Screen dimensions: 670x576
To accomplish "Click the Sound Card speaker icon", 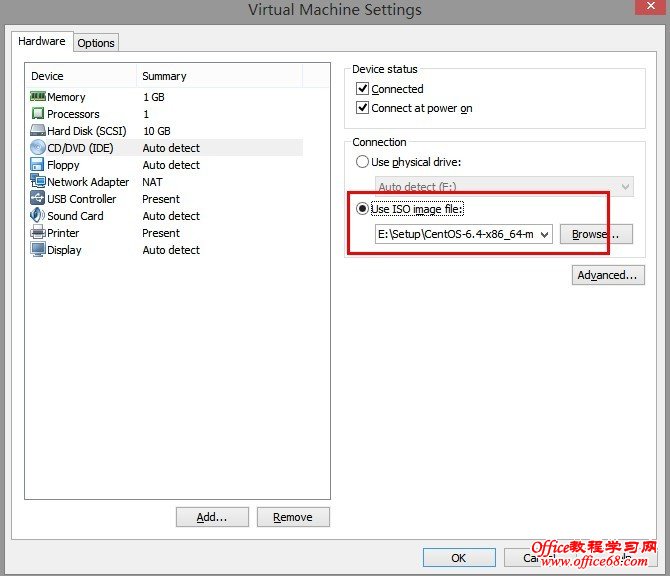I will 38,215.
